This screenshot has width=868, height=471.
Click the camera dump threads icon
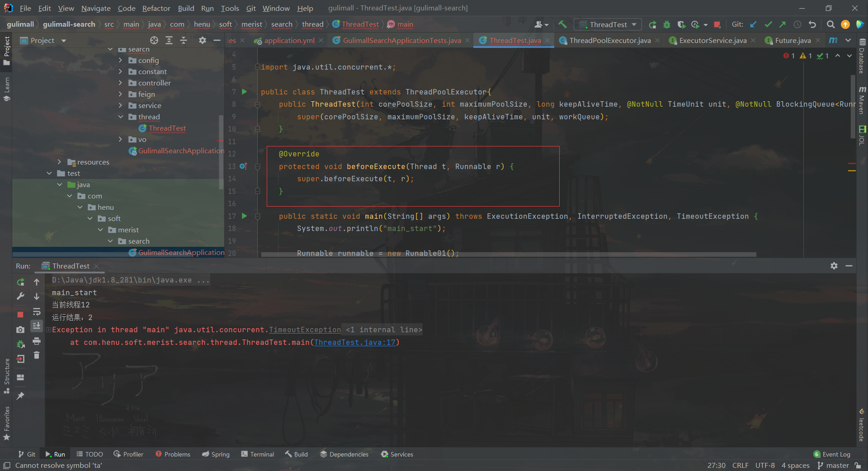(20, 330)
